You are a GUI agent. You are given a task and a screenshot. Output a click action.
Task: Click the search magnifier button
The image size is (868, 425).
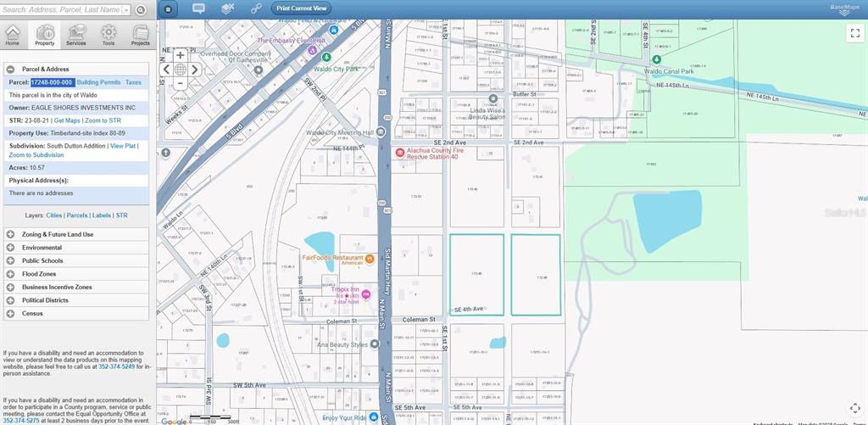pos(141,9)
